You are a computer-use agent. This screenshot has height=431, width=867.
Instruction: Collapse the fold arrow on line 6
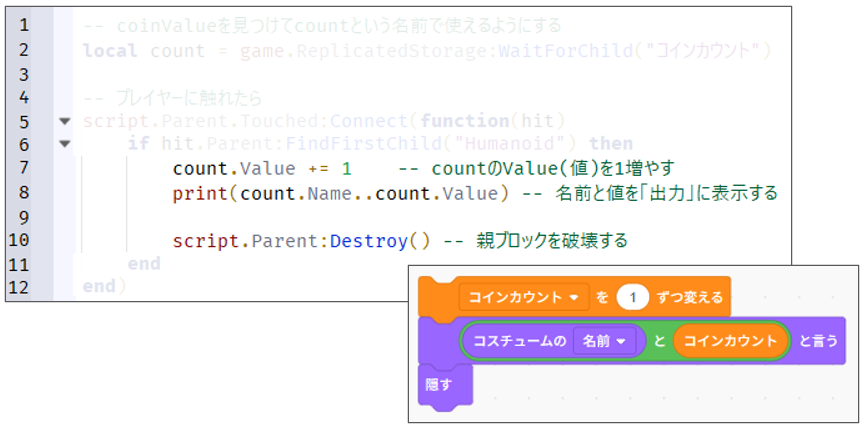pos(65,144)
